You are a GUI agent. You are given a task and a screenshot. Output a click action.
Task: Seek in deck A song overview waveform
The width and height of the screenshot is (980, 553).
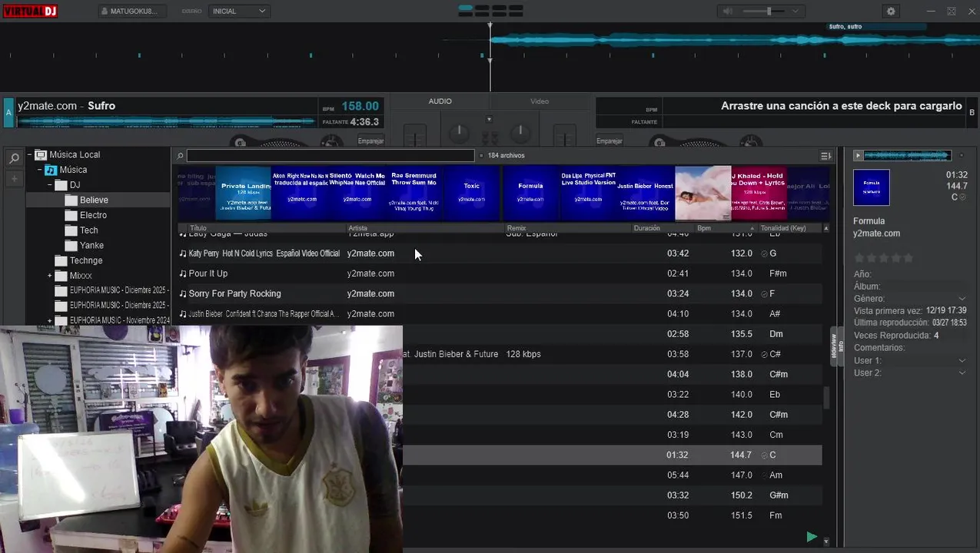[x=166, y=121]
